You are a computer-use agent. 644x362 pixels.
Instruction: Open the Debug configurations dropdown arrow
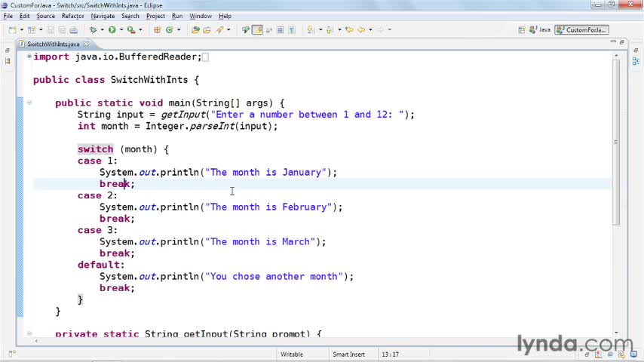click(103, 30)
